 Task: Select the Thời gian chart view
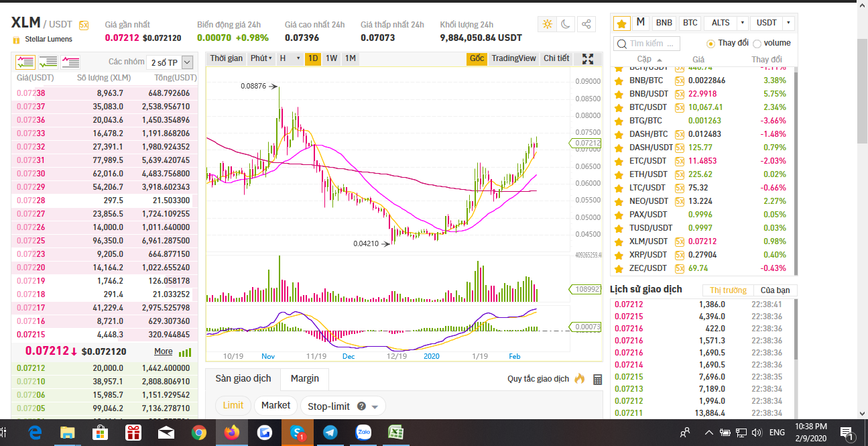[227, 58]
